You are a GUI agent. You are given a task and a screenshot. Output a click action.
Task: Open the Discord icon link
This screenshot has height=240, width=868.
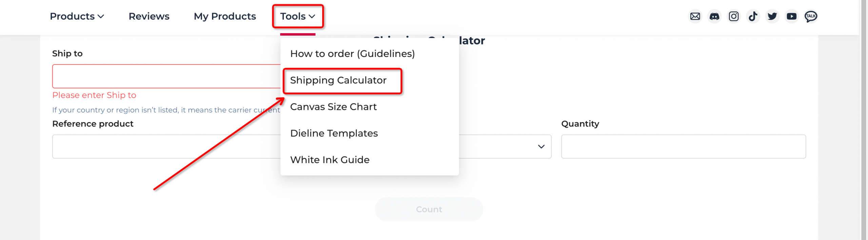coord(714,16)
